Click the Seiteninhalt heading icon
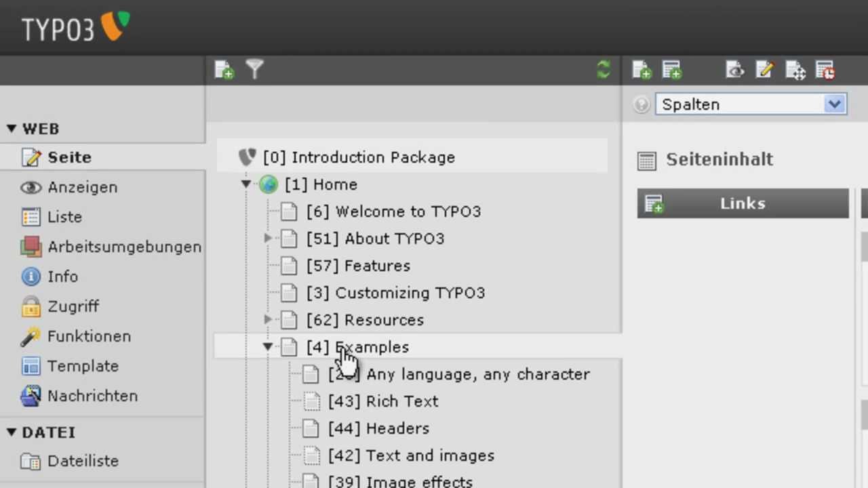Viewport: 868px width, 488px height. [647, 161]
